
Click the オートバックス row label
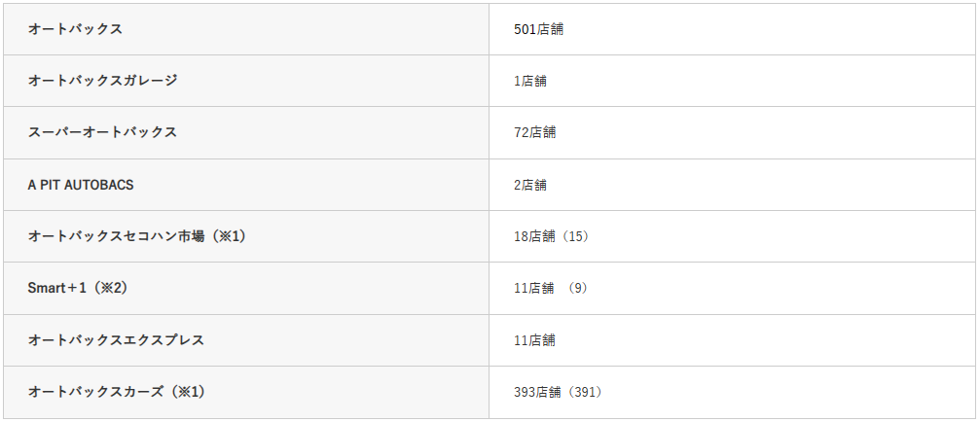(75, 29)
